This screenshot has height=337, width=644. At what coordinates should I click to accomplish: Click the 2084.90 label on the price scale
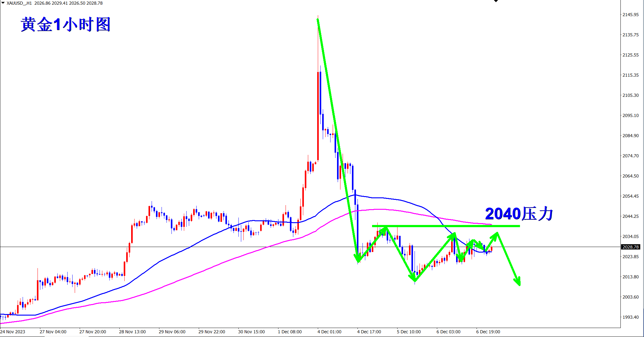pyautogui.click(x=630, y=136)
